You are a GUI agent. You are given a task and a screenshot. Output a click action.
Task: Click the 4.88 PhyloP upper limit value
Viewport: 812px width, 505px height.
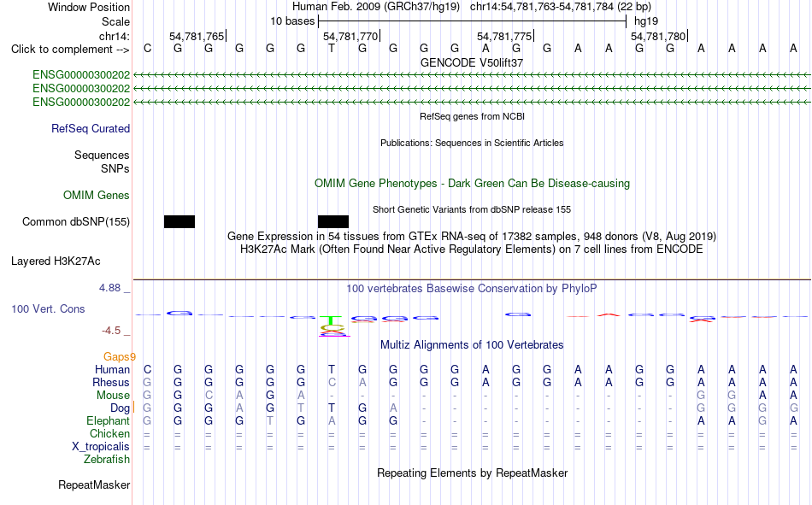pos(109,288)
